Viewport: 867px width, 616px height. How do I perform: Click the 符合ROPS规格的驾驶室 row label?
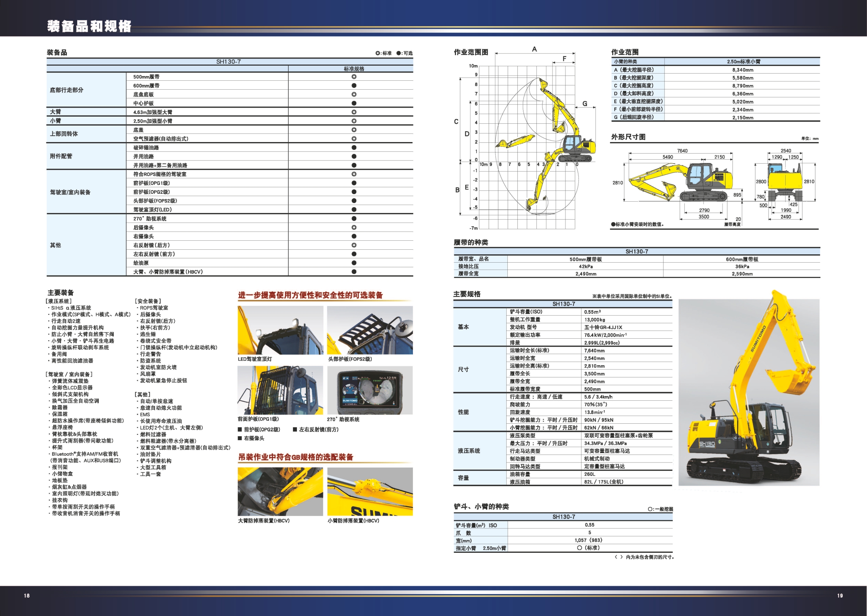click(160, 174)
